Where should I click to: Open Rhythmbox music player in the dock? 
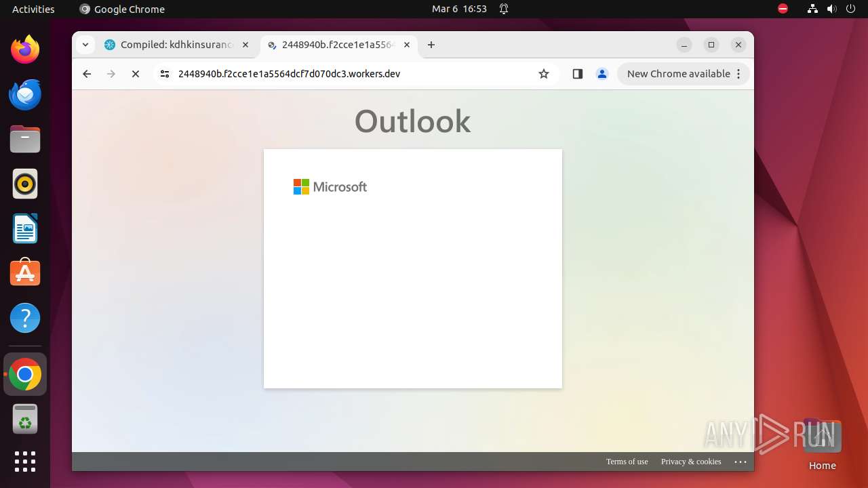[25, 184]
